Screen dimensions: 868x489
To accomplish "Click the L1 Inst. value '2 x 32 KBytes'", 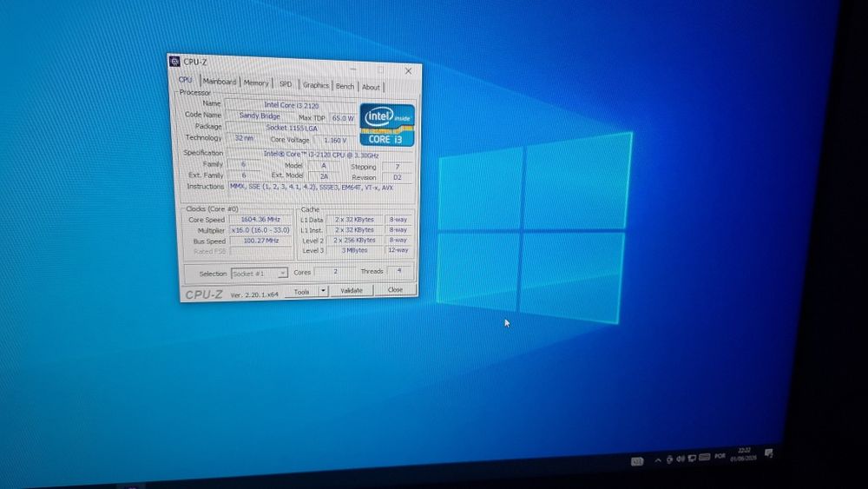I will [x=354, y=229].
